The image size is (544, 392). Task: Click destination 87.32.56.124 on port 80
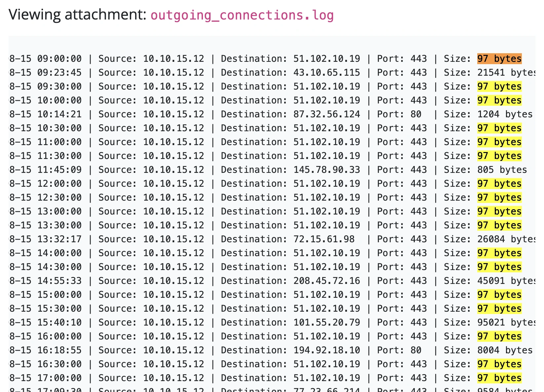[x=327, y=114]
